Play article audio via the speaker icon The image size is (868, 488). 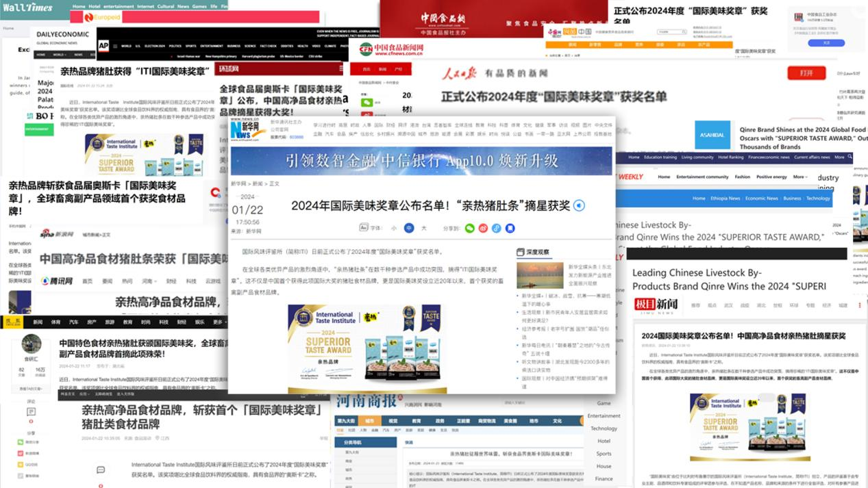[580, 205]
